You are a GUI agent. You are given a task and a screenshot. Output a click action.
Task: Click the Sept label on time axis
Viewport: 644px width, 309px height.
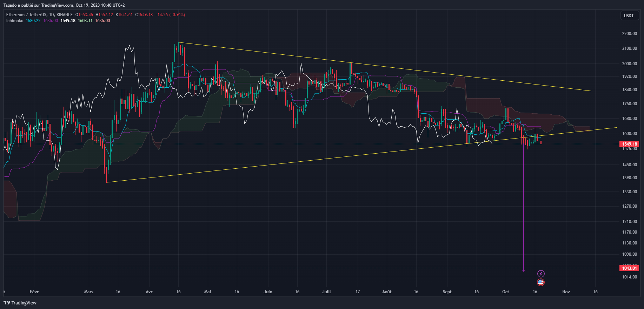(447, 292)
